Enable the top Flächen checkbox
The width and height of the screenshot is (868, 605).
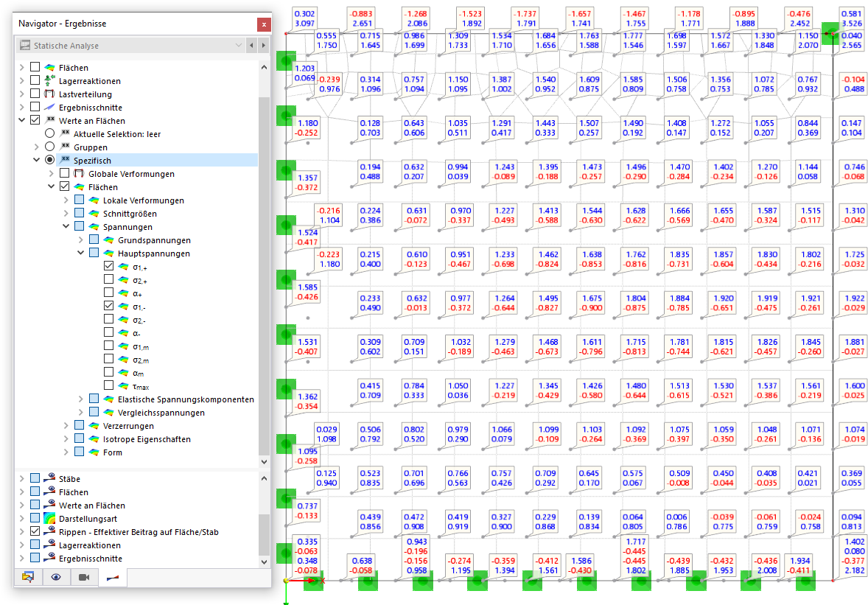35,67
